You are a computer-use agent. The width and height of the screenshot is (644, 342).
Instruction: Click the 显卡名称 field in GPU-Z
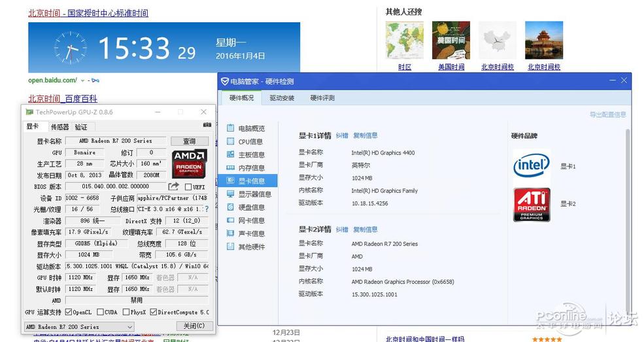[116, 141]
